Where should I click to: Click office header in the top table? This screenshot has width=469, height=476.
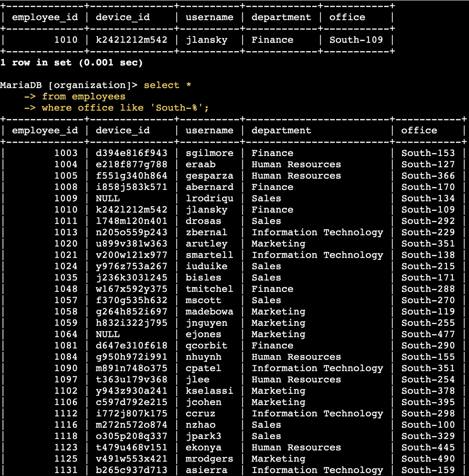point(347,17)
